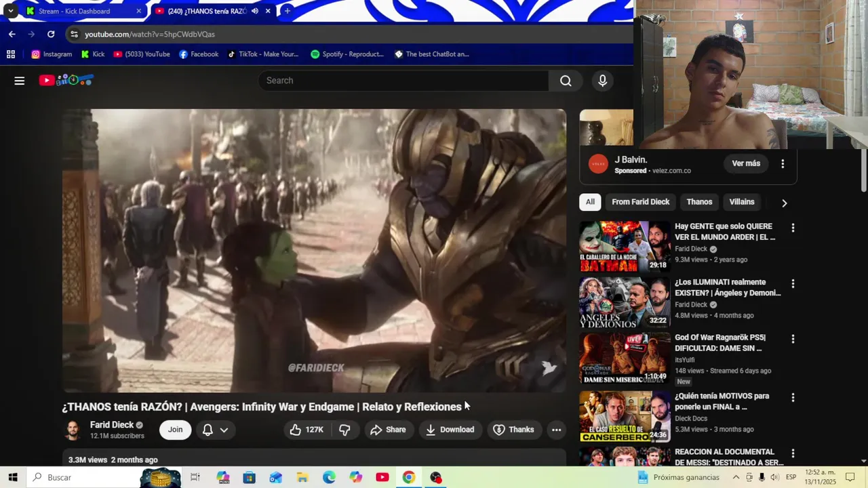Dislike the Thanos video
The height and width of the screenshot is (488, 868).
click(x=344, y=430)
